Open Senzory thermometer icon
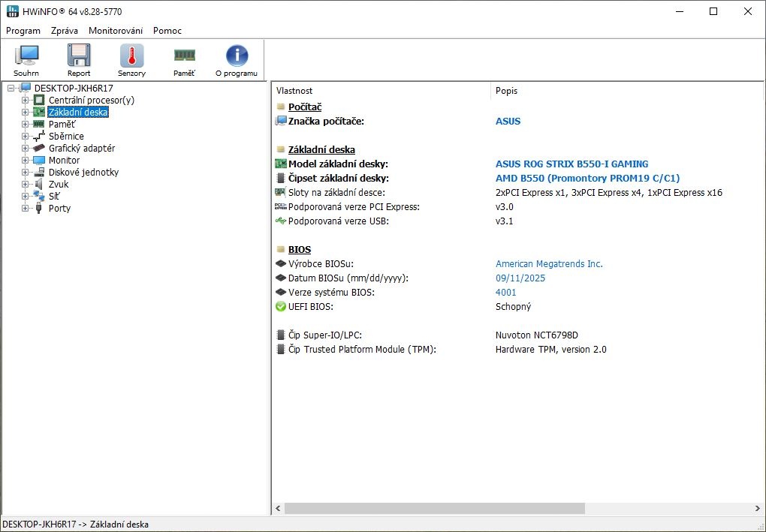The width and height of the screenshot is (766, 532). click(x=131, y=60)
